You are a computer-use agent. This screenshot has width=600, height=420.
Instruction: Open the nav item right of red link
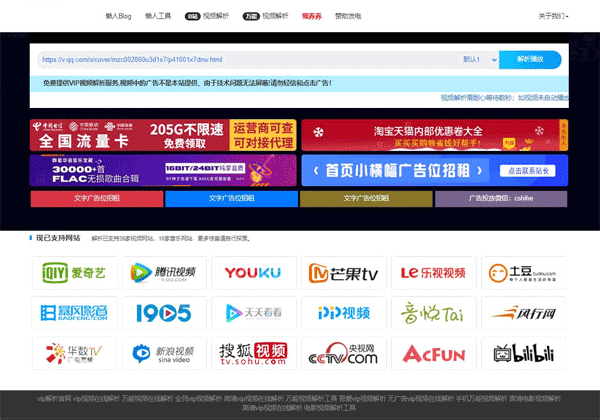pos(348,16)
